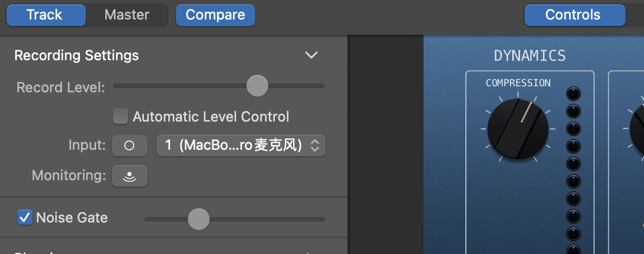Click the Compare button
The height and width of the screenshot is (254, 644).
(215, 15)
